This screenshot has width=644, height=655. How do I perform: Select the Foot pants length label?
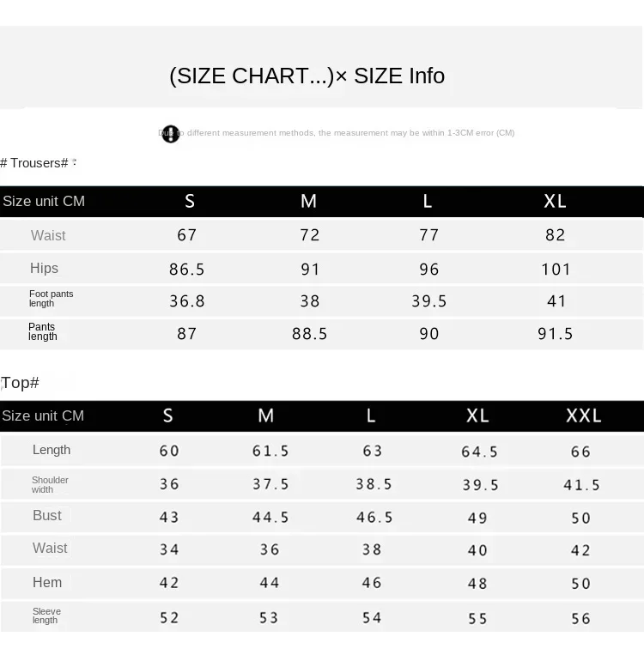[x=51, y=299]
